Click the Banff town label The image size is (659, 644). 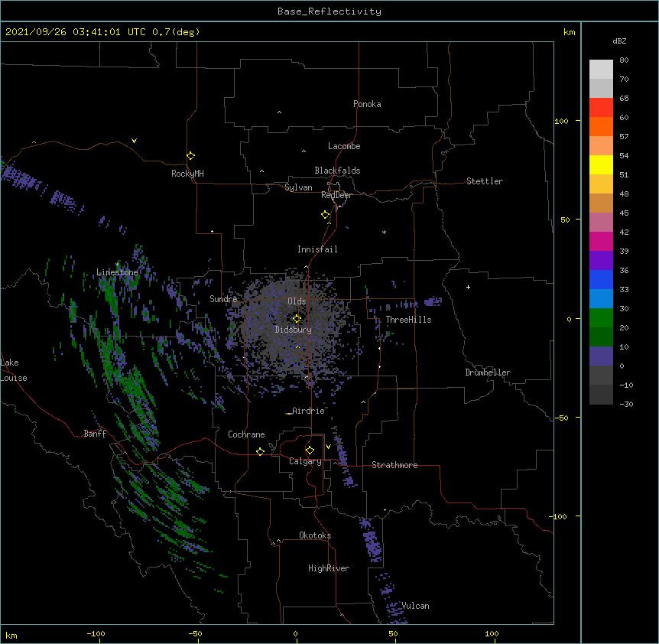[95, 434]
